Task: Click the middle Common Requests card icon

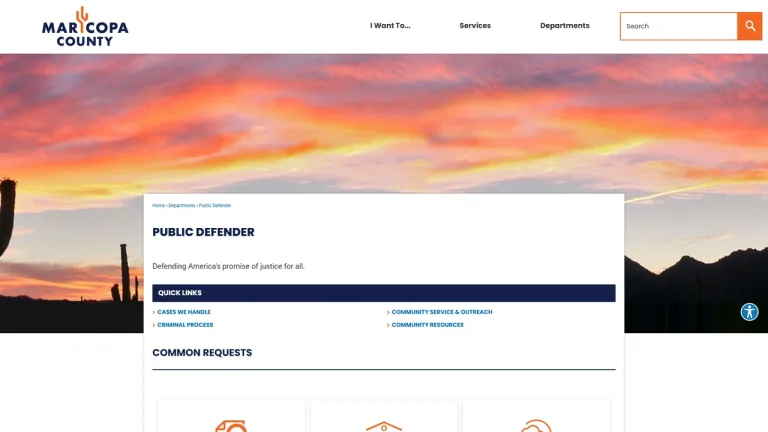Action: tap(384, 426)
